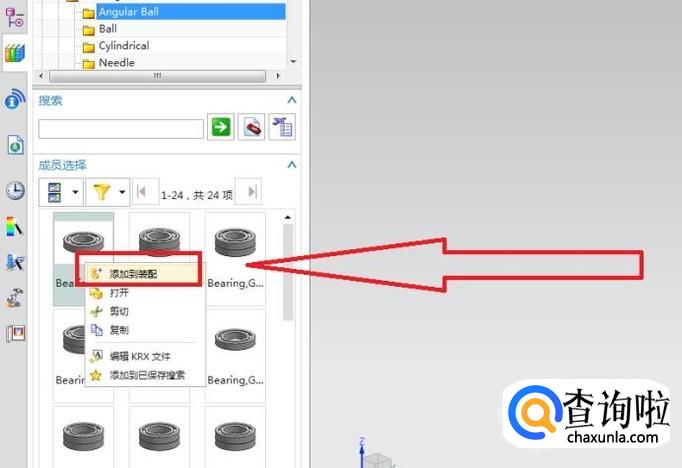682x468 pixels.
Task: Click the eraser clear search icon
Action: 251,127
